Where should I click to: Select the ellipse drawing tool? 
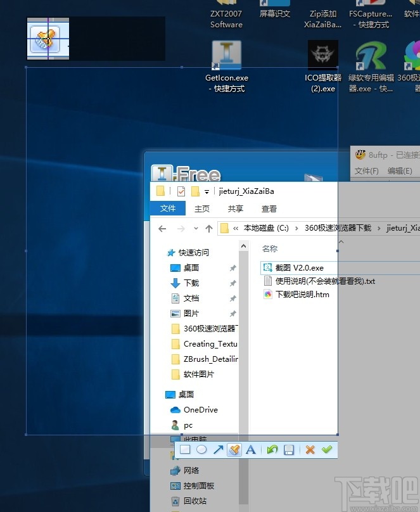tap(201, 450)
